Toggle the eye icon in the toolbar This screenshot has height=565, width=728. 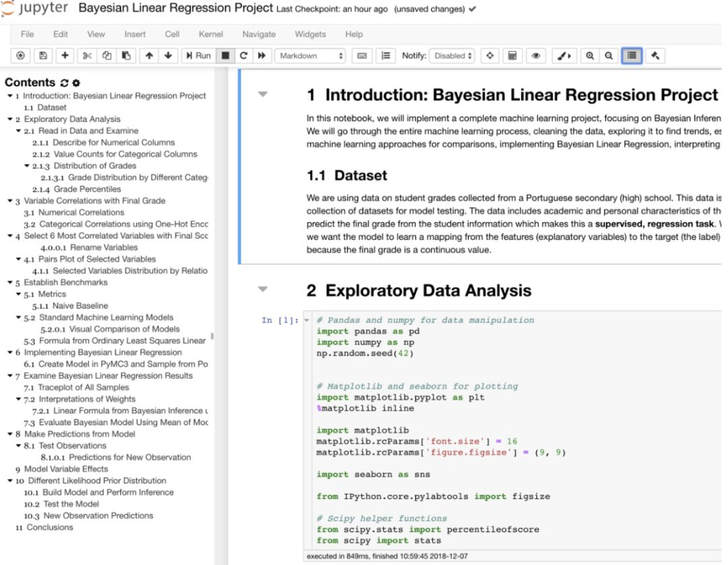tap(536, 55)
